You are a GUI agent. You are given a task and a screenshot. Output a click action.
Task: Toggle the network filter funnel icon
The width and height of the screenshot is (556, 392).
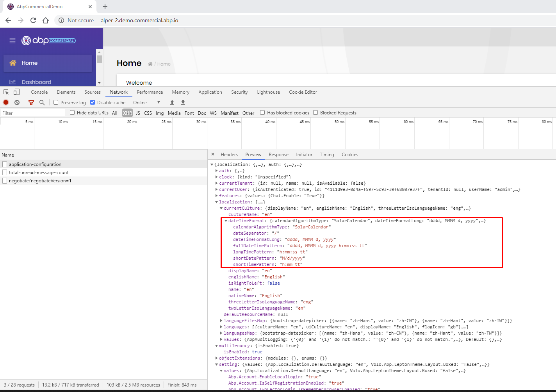coord(31,102)
